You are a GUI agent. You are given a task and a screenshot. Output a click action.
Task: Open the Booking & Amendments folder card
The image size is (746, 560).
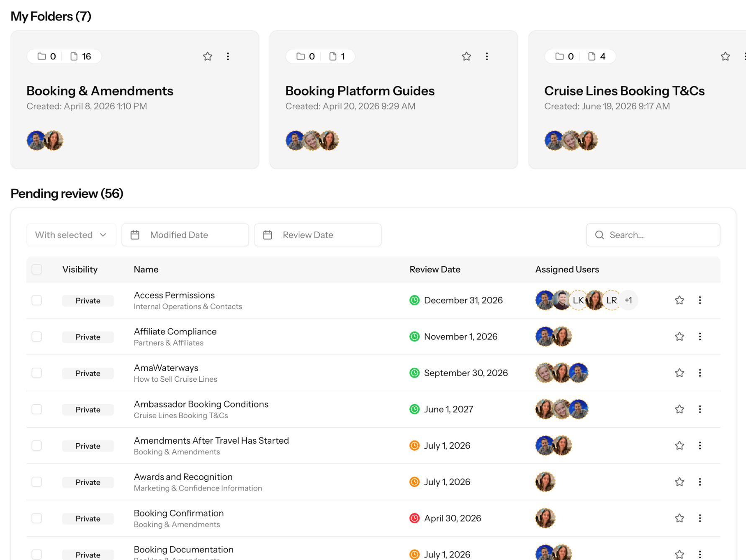click(135, 100)
